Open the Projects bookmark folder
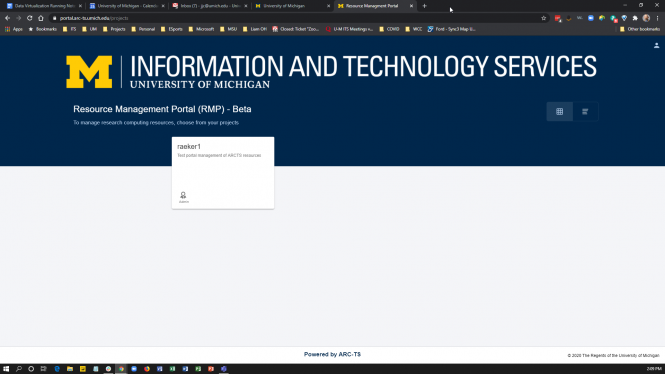Viewport: 665px width, 374px height. click(114, 29)
